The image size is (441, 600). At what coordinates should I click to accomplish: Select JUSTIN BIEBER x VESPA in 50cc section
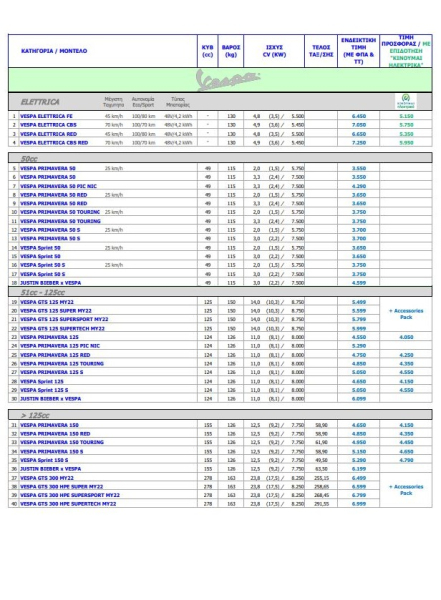51,283
